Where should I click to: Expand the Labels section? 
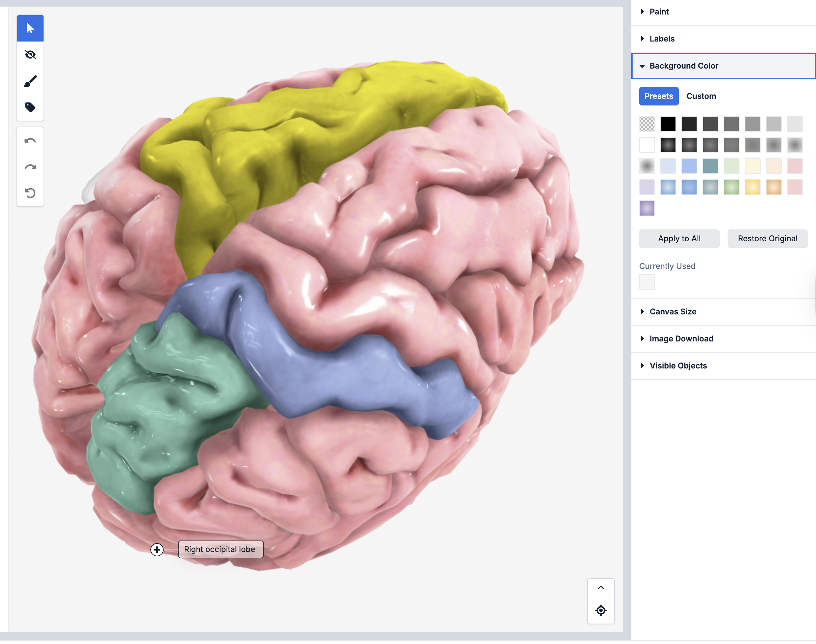(x=723, y=39)
